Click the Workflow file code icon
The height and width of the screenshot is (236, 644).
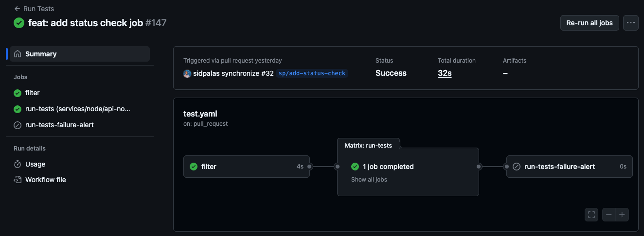tap(18, 180)
